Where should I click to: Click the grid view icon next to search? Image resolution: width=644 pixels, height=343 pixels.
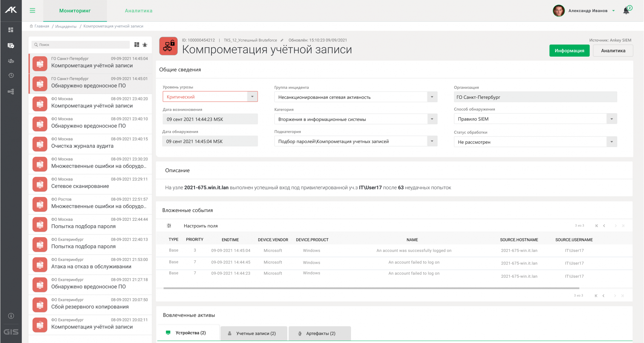(137, 45)
